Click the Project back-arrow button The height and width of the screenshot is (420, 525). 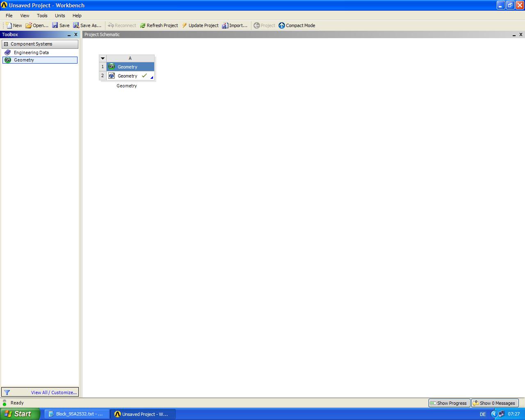265,25
